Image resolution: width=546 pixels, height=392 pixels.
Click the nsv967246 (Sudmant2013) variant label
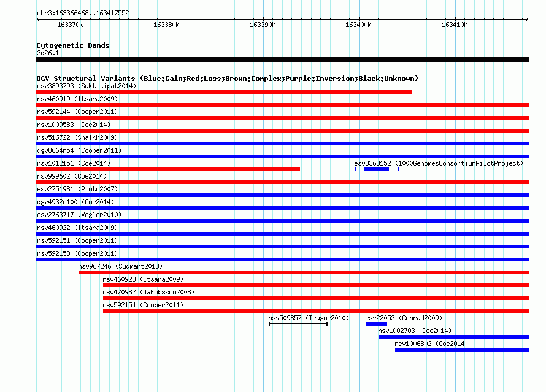pyautogui.click(x=120, y=266)
